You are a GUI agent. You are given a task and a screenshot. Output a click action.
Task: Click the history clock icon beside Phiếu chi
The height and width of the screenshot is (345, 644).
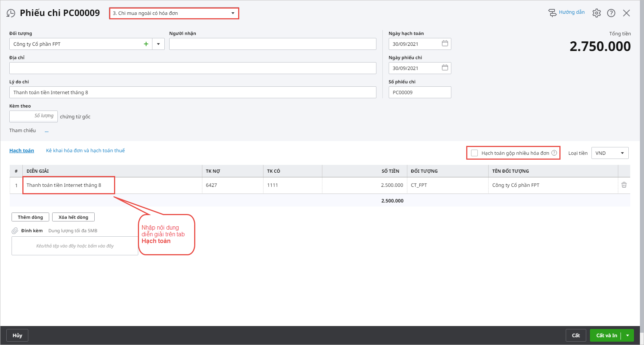pyautogui.click(x=11, y=13)
